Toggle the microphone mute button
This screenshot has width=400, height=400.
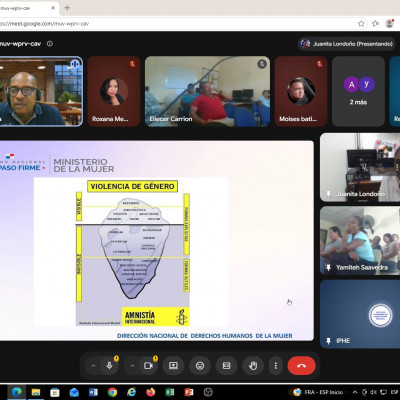pos(109,366)
